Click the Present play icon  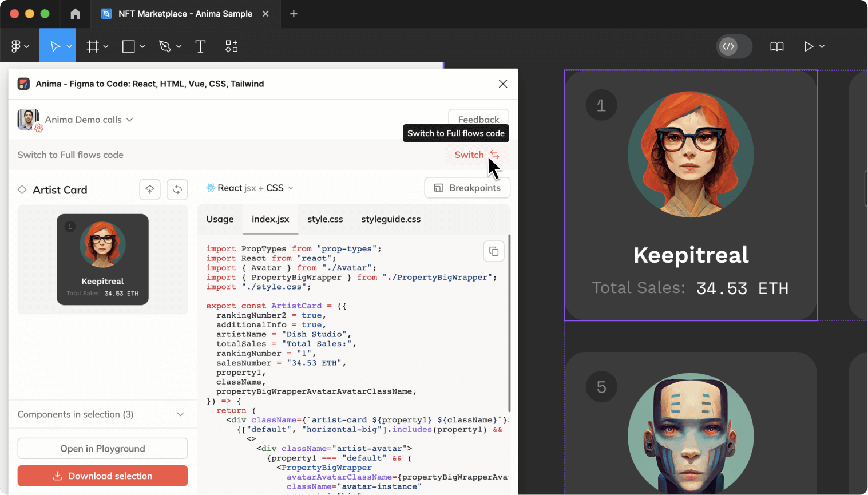point(808,46)
